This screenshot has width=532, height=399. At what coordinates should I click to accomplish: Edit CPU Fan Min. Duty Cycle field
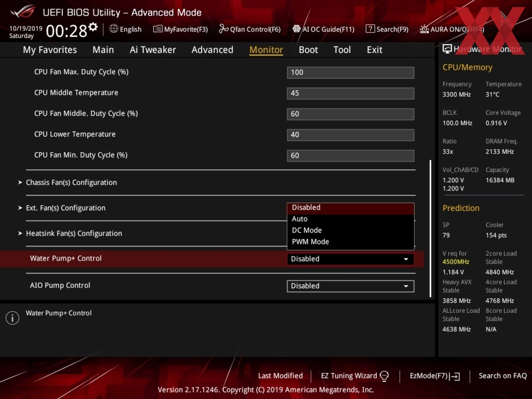tap(350, 155)
